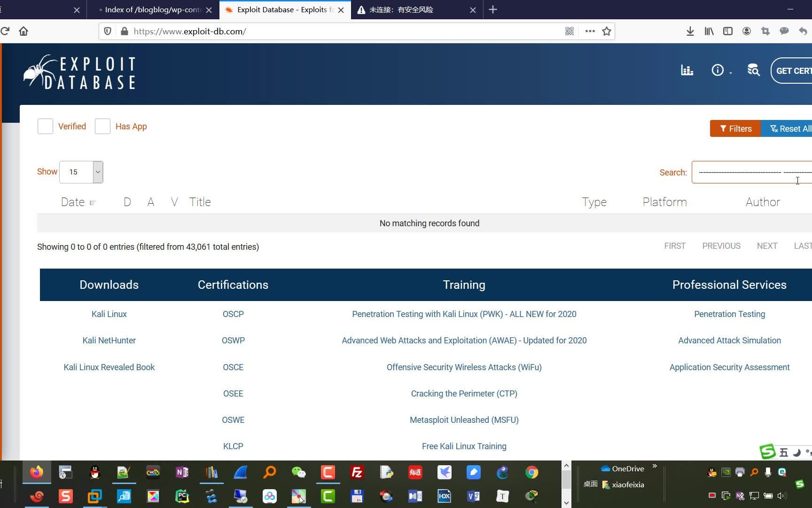Image resolution: width=812 pixels, height=508 pixels.
Task: Open the Metasploit Unleashed (MSFU) link
Action: (464, 420)
